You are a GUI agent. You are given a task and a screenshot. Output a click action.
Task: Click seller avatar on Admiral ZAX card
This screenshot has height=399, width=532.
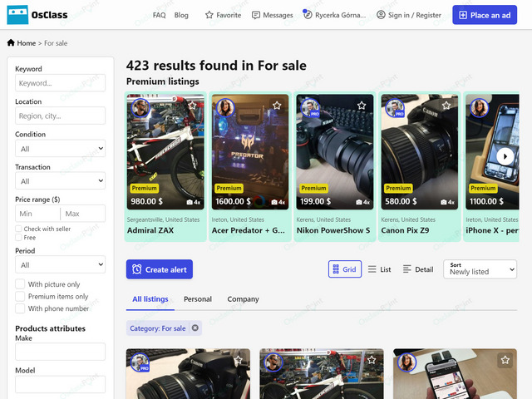pyautogui.click(x=140, y=108)
